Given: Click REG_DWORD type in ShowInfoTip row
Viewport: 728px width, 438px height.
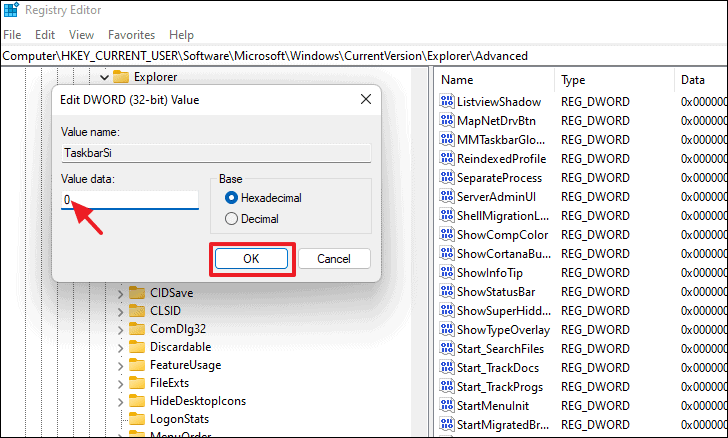Looking at the screenshot, I should pos(595,273).
